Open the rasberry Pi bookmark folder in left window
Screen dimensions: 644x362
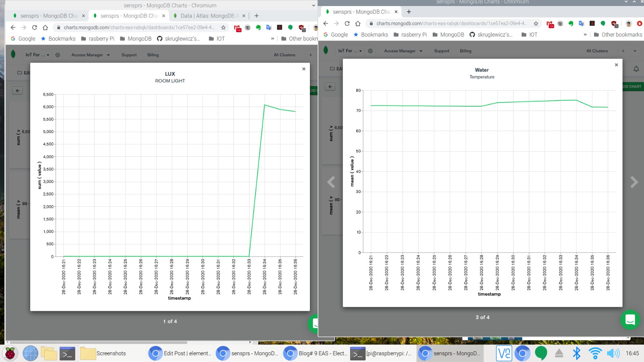pyautogui.click(x=97, y=39)
